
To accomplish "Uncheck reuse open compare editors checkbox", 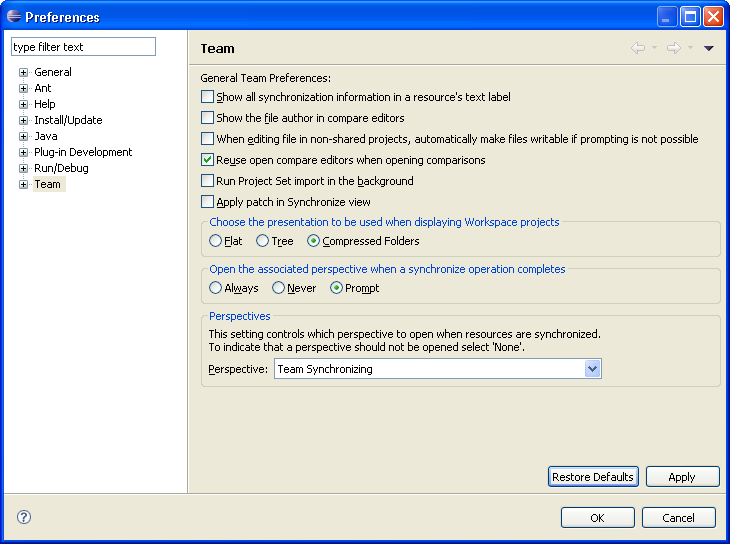I will coord(207,159).
